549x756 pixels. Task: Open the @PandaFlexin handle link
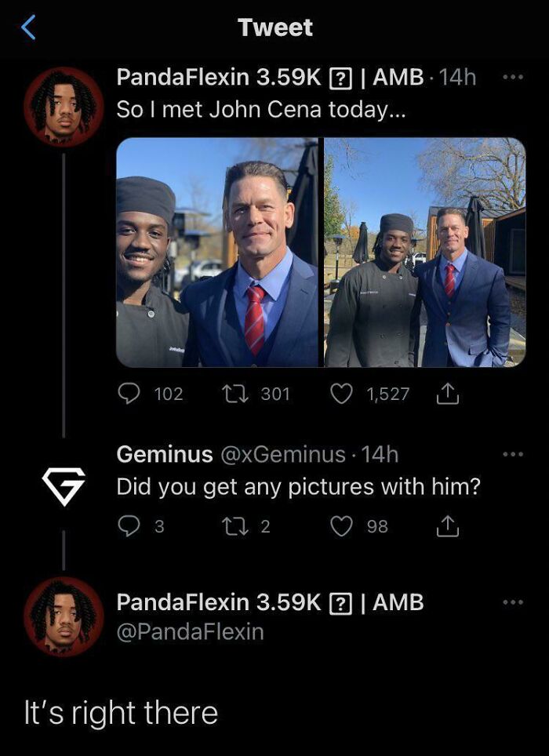click(x=190, y=631)
